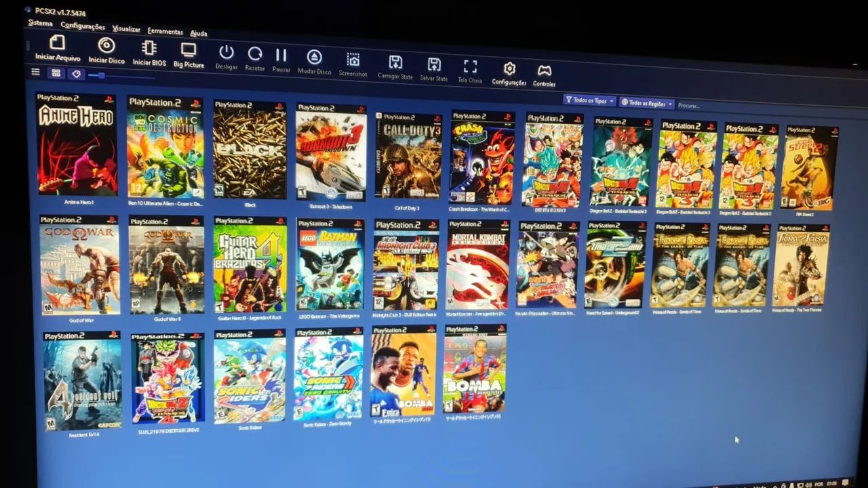Viewport: 868px width, 488px height.
Task: Open the Ferramentas menu
Action: [165, 31]
